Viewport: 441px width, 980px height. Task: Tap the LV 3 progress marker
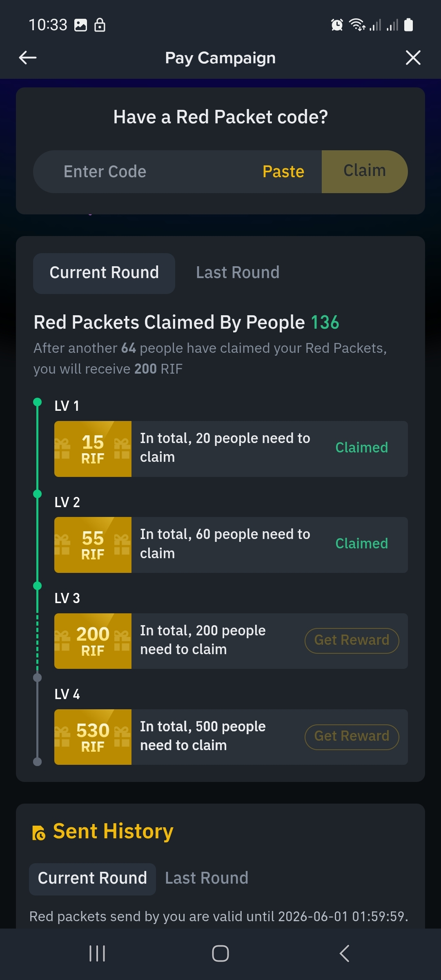point(37,586)
